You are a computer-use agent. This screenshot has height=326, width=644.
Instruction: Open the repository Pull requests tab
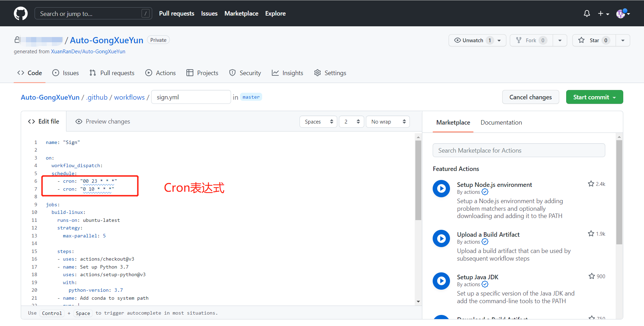[112, 73]
